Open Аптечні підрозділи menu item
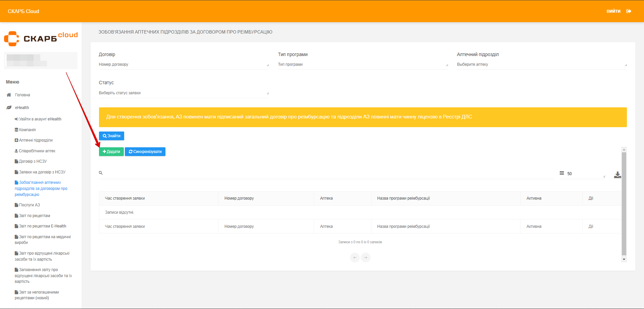The width and height of the screenshot is (644, 309). (36, 140)
